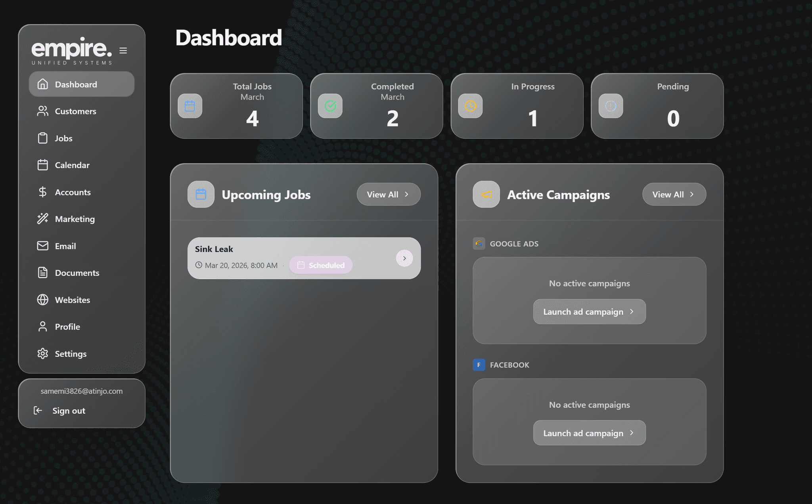The image size is (812, 504).
Task: Click the Sign out arrow icon
Action: tap(38, 410)
